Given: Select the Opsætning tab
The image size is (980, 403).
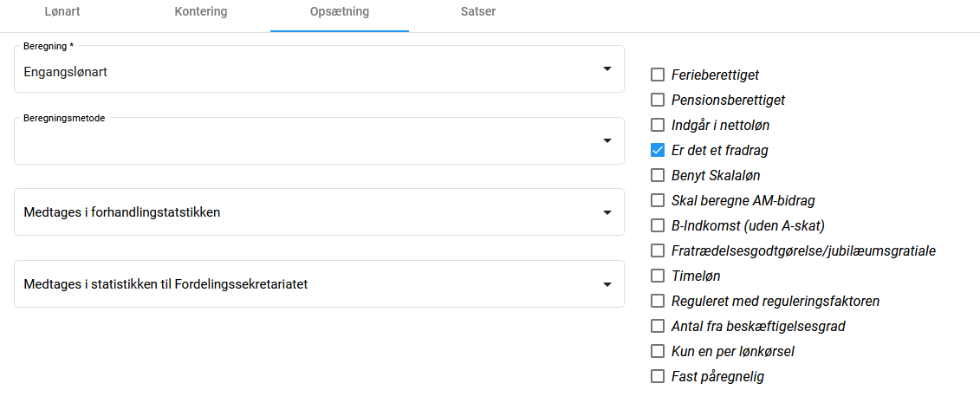Looking at the screenshot, I should point(339,12).
